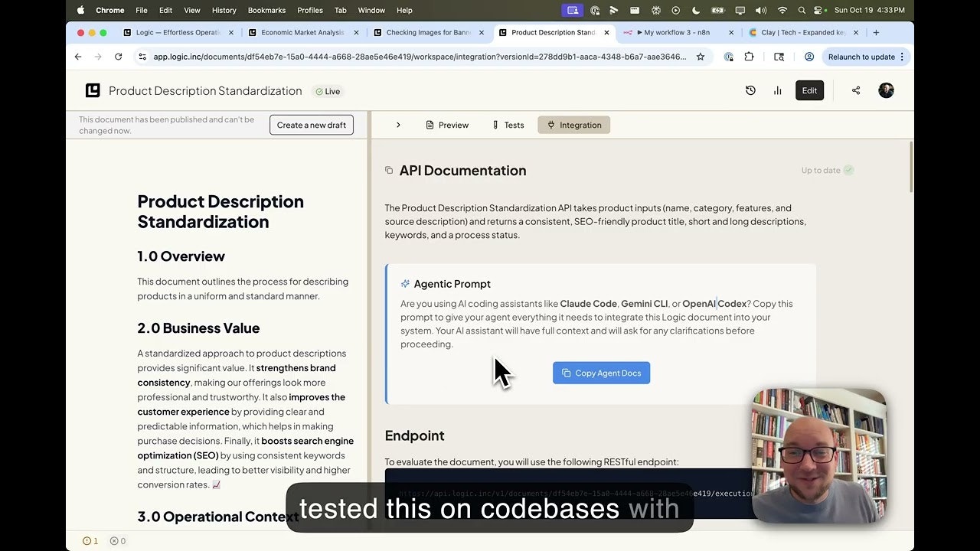Switch to the Tests tab
Screen dimensions: 980x551
(508, 125)
